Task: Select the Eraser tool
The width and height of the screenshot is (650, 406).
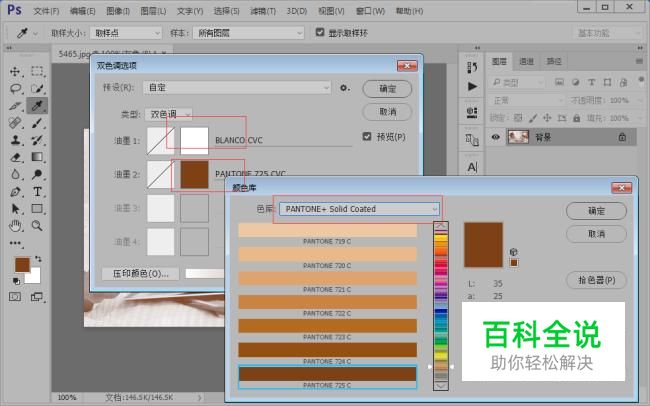Action: pos(15,157)
